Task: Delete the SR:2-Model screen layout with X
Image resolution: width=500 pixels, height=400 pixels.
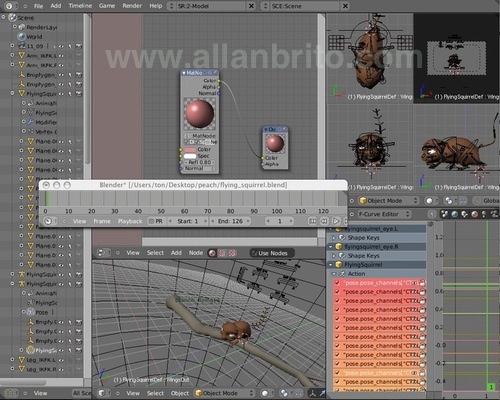Action: (x=252, y=6)
